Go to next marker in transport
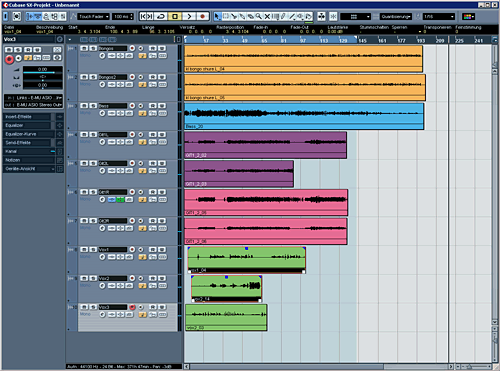This screenshot has width=500, height=371. (x=150, y=16)
